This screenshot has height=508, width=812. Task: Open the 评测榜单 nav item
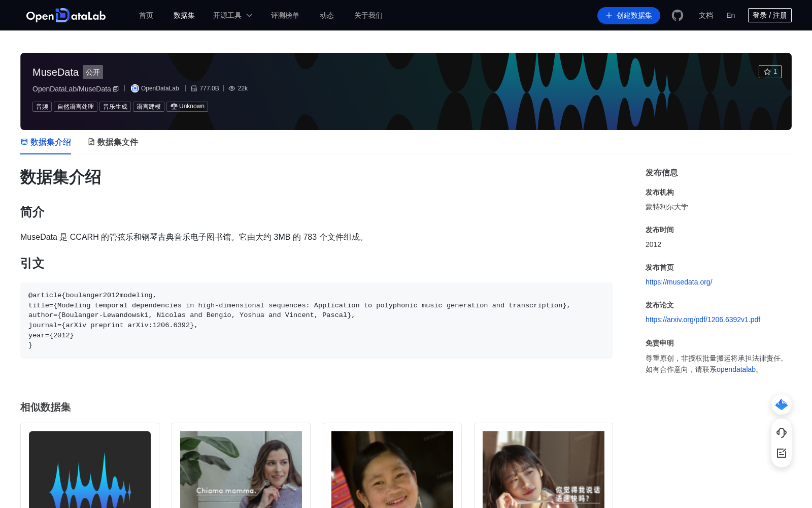pos(285,15)
